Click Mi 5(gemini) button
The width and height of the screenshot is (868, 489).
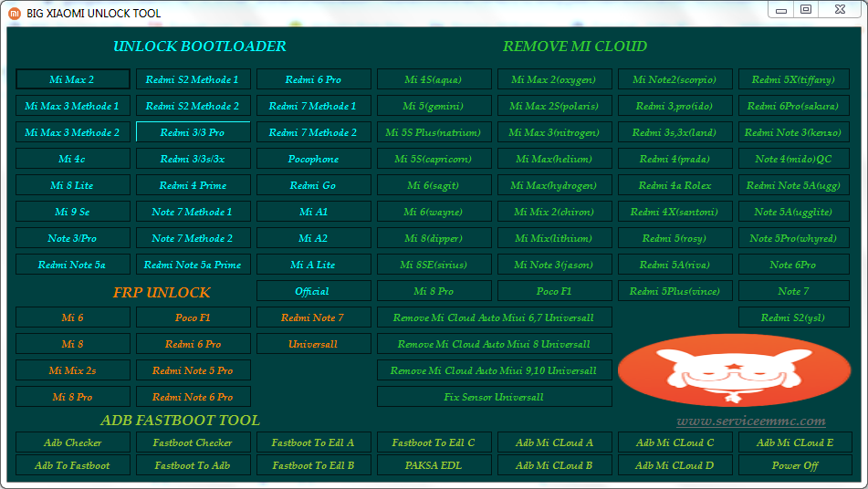[434, 106]
